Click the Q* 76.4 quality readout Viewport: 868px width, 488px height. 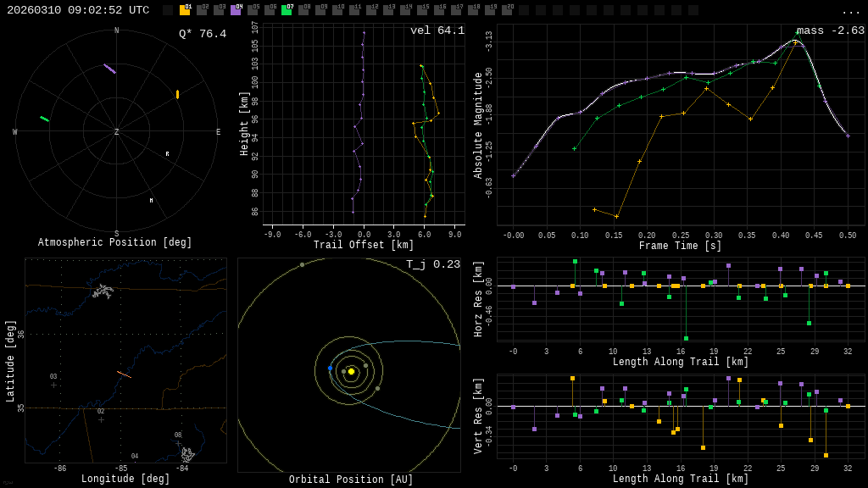(x=203, y=34)
